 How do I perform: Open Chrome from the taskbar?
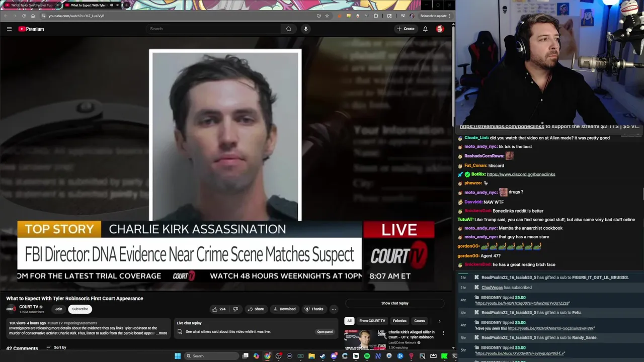267,356
